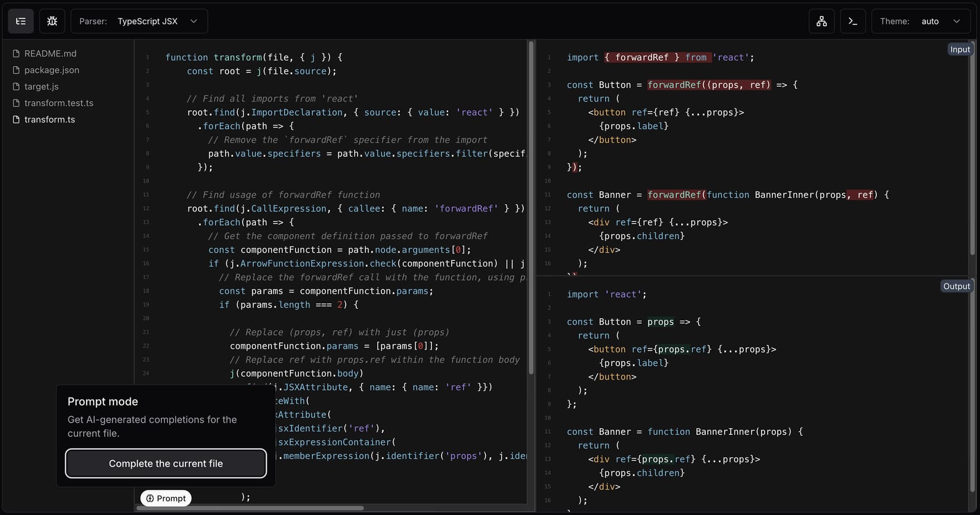Open the README.md file
This screenshot has width=980, height=515.
(50, 54)
